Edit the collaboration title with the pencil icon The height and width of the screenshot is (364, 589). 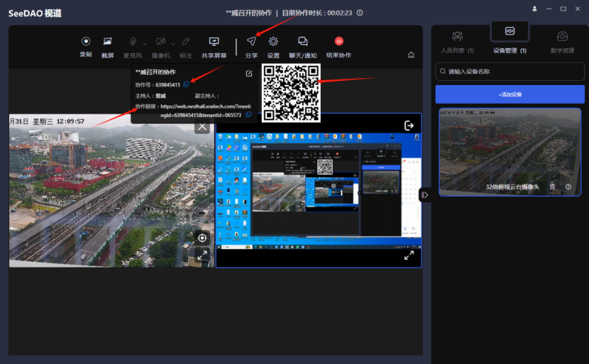coord(249,74)
